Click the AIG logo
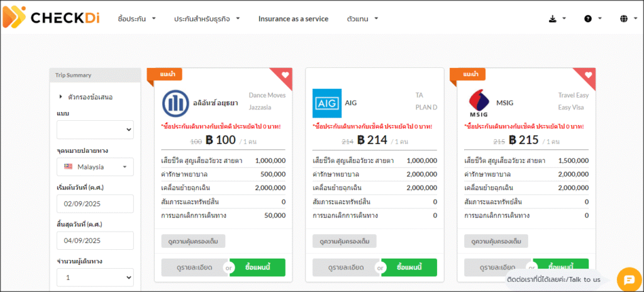This screenshot has width=644, height=292. point(326,103)
